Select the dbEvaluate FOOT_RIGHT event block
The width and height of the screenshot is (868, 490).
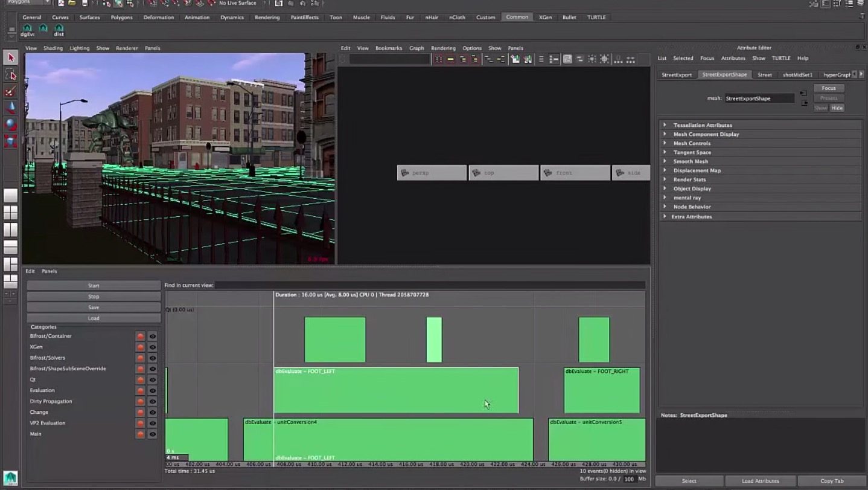[602, 390]
